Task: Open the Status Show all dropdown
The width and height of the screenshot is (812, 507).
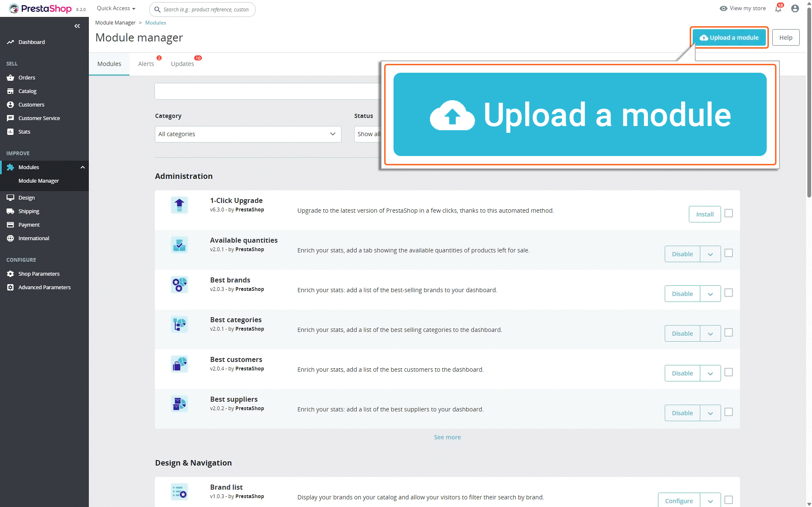Action: coord(368,134)
